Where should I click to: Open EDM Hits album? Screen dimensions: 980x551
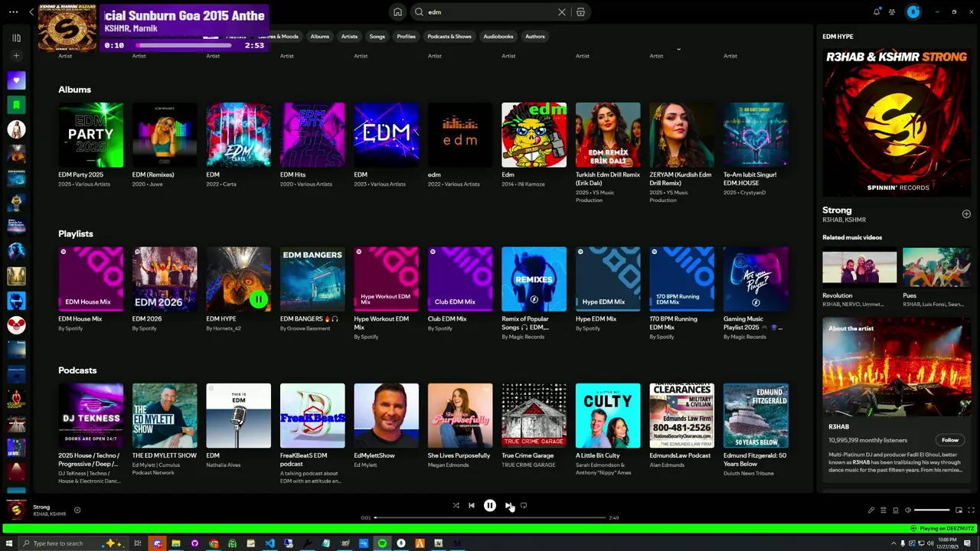pos(312,145)
